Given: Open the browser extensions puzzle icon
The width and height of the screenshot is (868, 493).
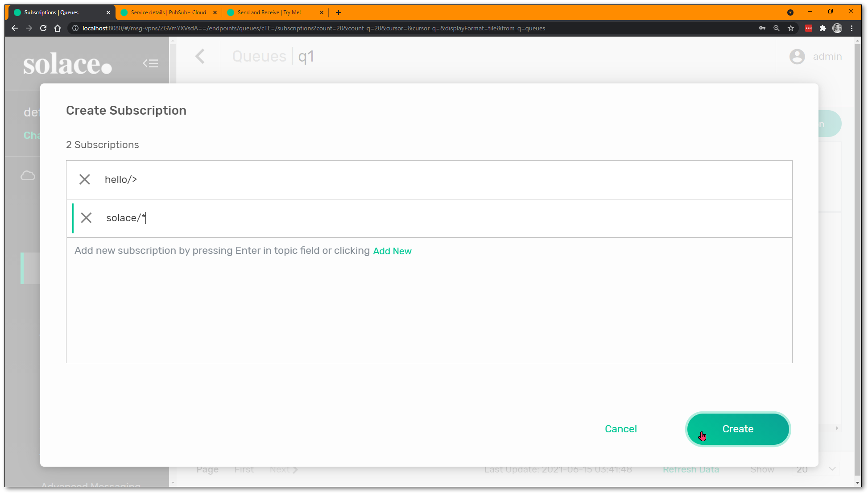Looking at the screenshot, I should click(823, 28).
